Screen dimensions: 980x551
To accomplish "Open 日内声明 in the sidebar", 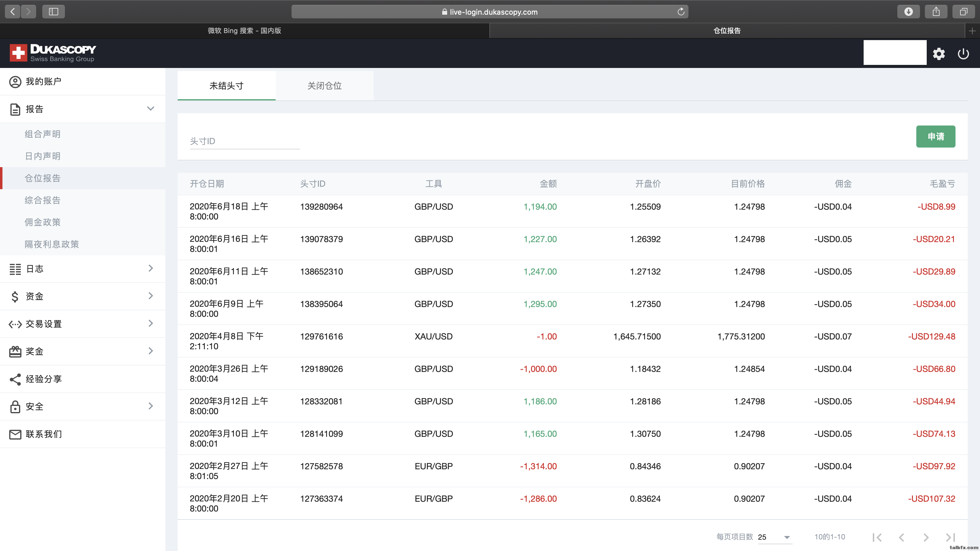I will click(x=43, y=156).
